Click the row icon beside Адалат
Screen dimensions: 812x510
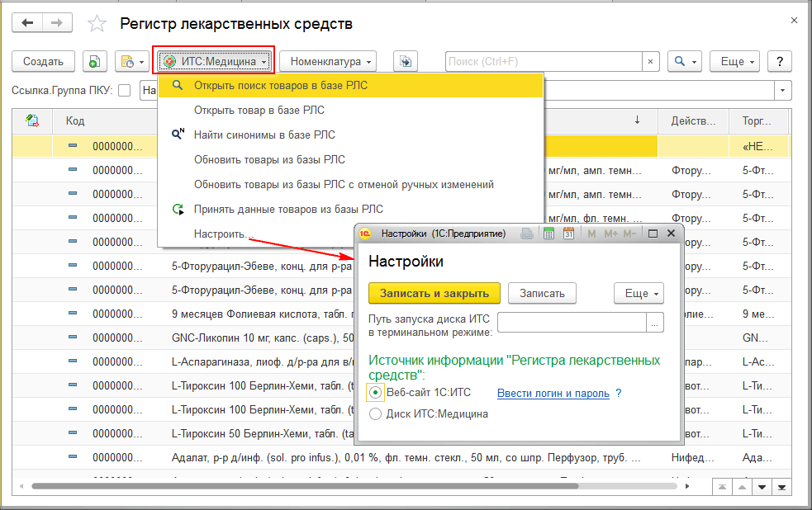tap(73, 457)
